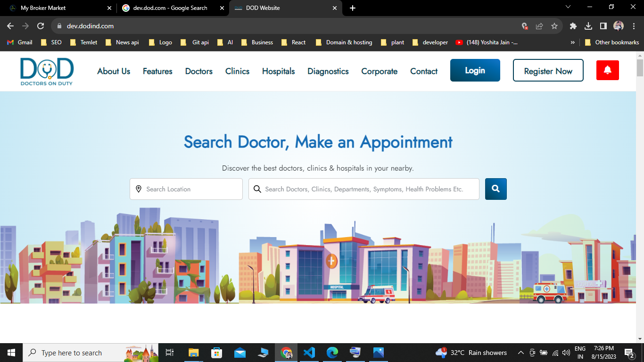Click the Login button
The width and height of the screenshot is (644, 362).
click(475, 70)
